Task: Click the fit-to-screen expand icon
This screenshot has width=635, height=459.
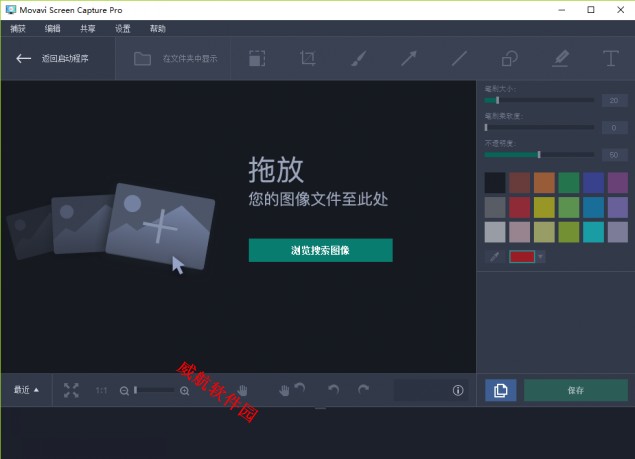Action: [71, 390]
